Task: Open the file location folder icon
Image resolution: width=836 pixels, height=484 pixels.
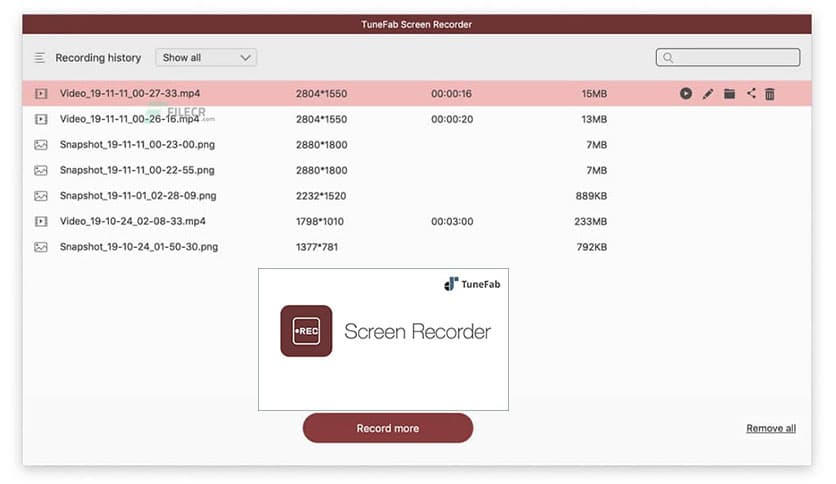Action: coord(729,94)
